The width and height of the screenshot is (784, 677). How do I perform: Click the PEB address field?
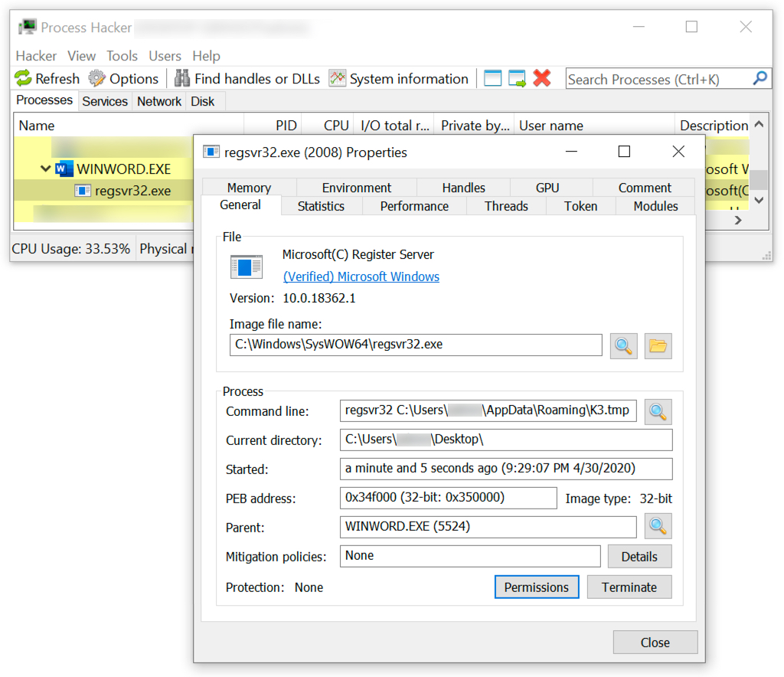coord(448,498)
